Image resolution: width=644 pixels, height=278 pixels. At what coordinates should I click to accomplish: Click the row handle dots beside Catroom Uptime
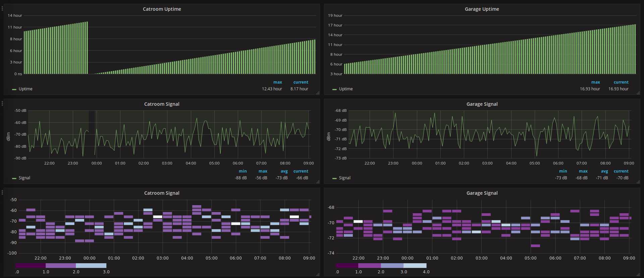[2, 8]
